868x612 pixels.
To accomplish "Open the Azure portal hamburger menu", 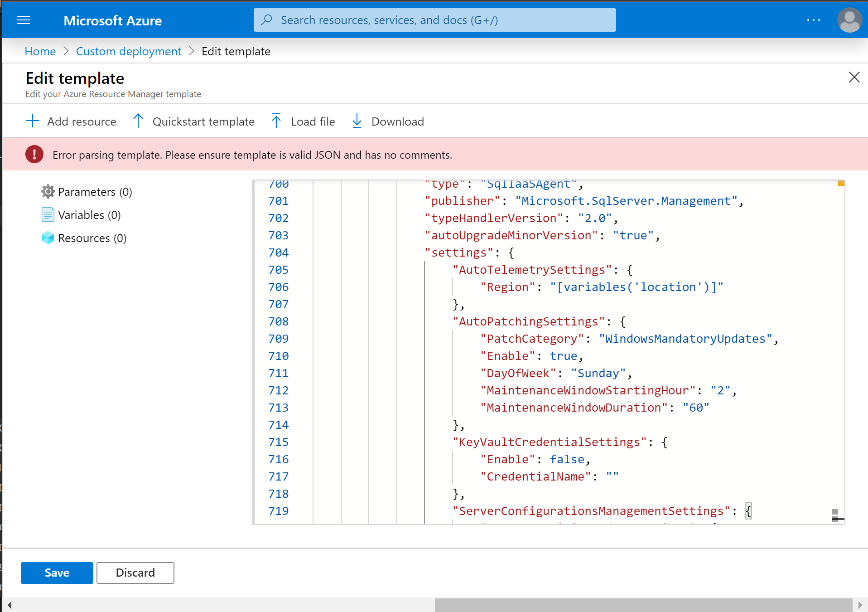I will coord(23,20).
